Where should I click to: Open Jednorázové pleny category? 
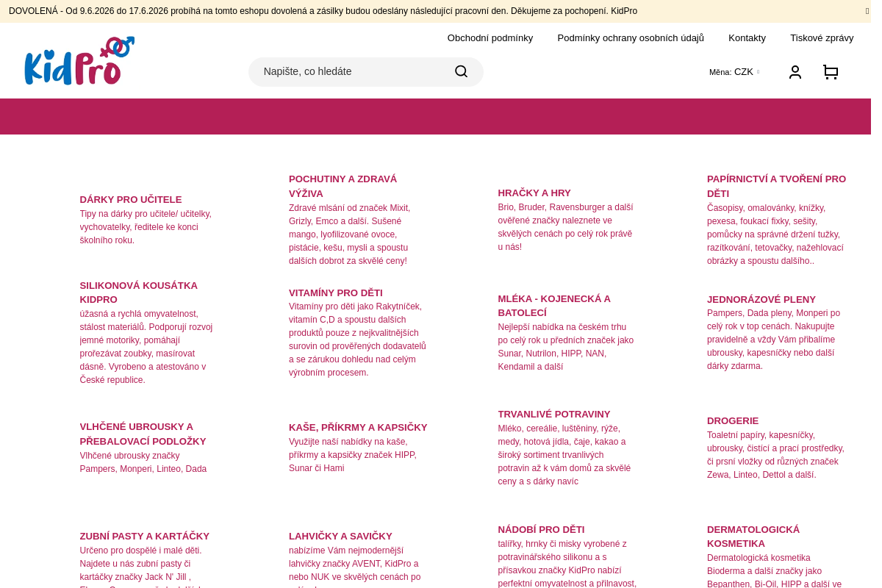(x=761, y=299)
